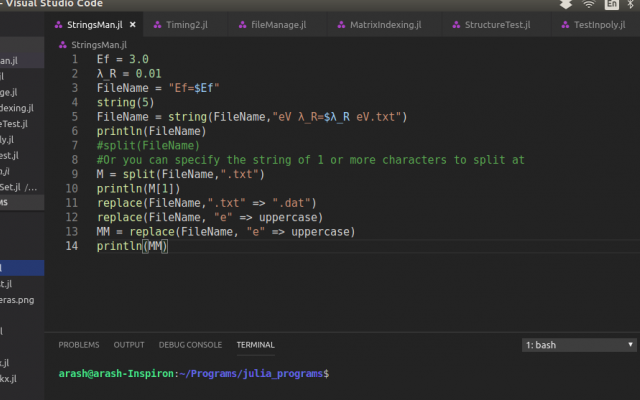Viewport: 640px width, 400px height.
Task: Click the Julia icon on StringsMan.jl tab
Action: coord(58,25)
